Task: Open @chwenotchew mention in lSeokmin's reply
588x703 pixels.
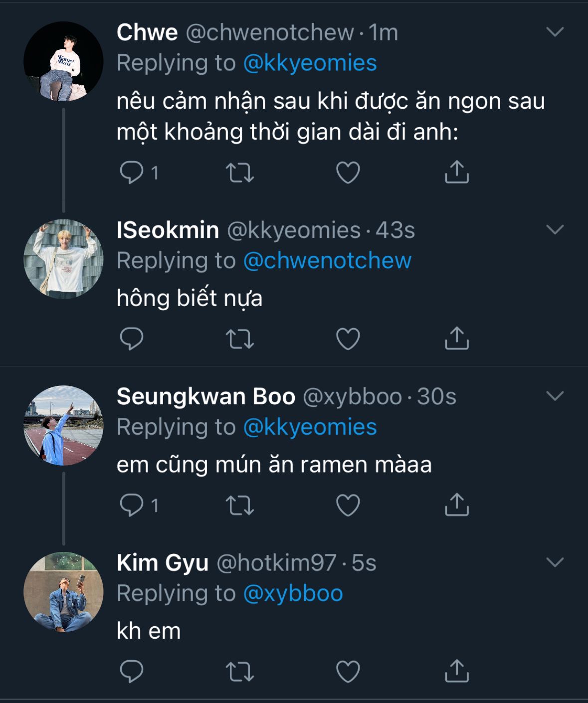Action: pos(327,261)
